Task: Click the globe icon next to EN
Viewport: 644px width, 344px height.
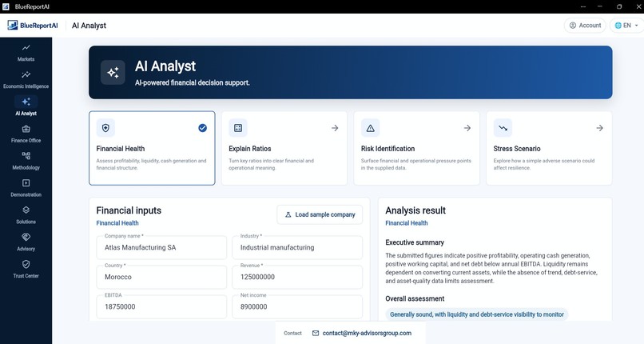Action: click(618, 26)
